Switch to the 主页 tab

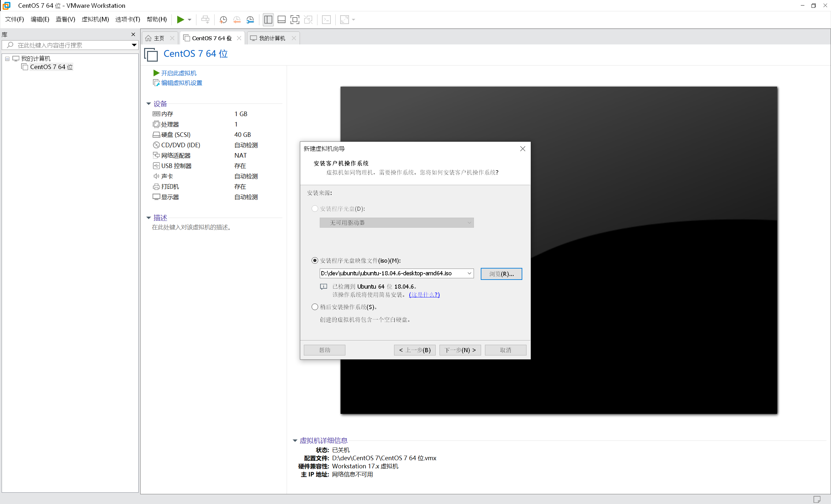159,38
